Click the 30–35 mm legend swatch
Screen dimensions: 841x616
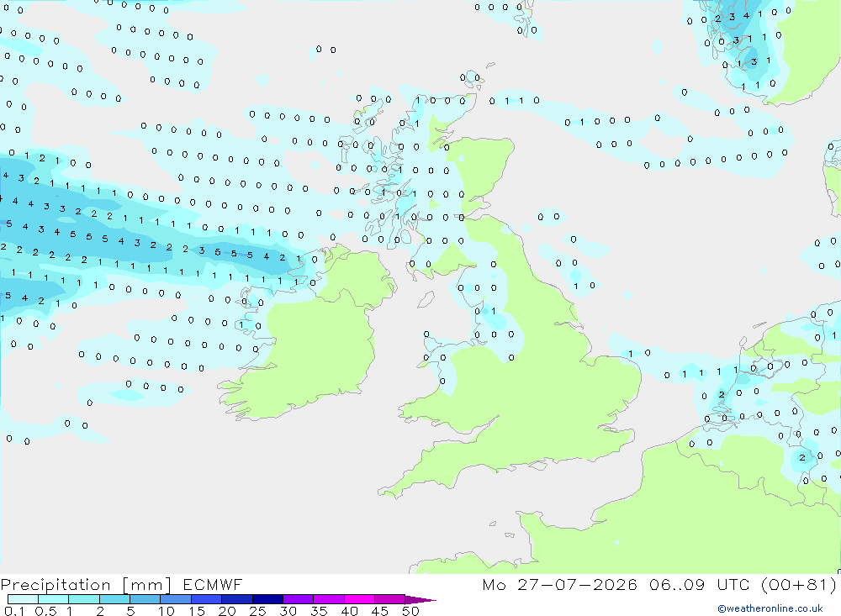(x=298, y=599)
